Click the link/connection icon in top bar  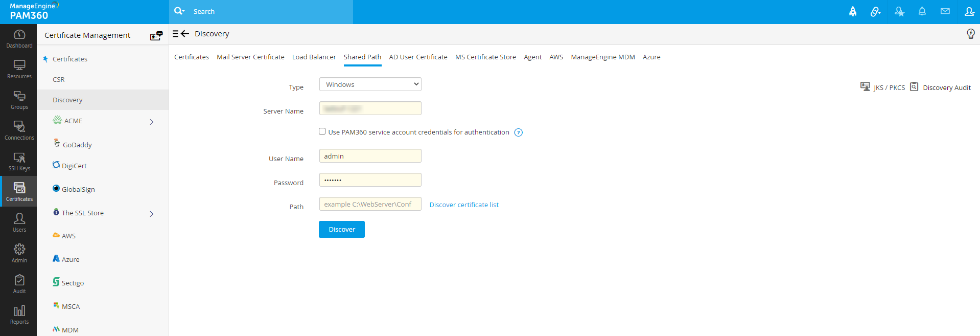(x=876, y=11)
